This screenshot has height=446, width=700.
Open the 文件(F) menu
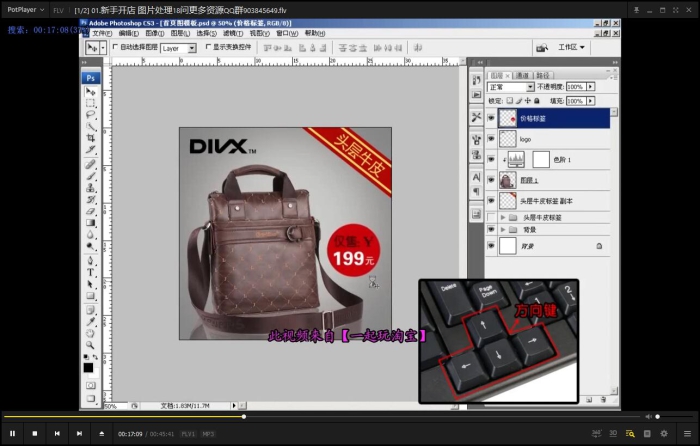[102, 33]
